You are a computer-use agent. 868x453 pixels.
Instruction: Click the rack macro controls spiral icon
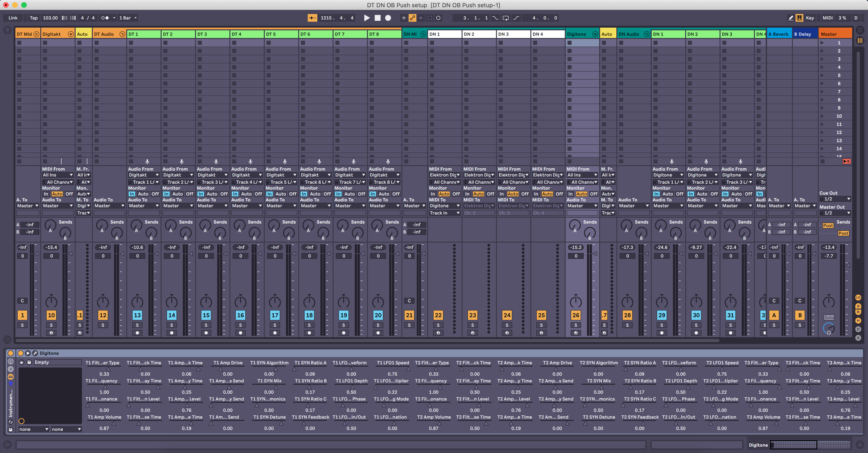tap(11, 361)
